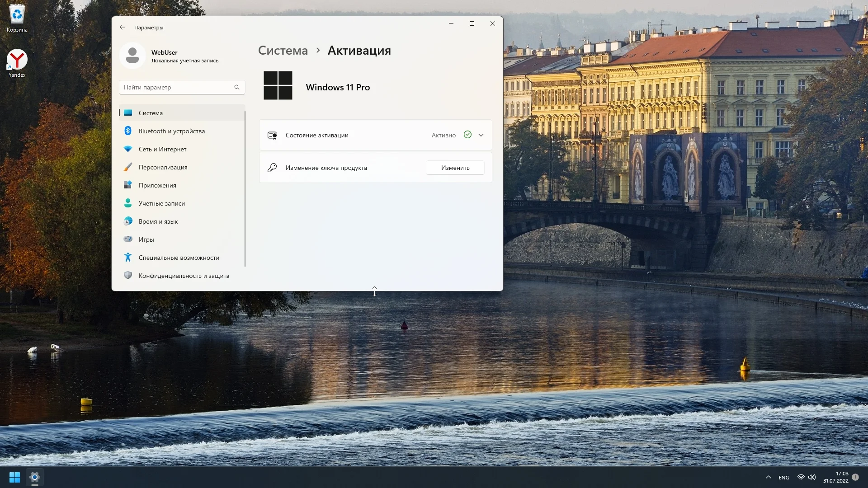Viewport: 868px width, 488px height.
Task: Open the Wi-Fi network tray icon
Action: tap(801, 477)
